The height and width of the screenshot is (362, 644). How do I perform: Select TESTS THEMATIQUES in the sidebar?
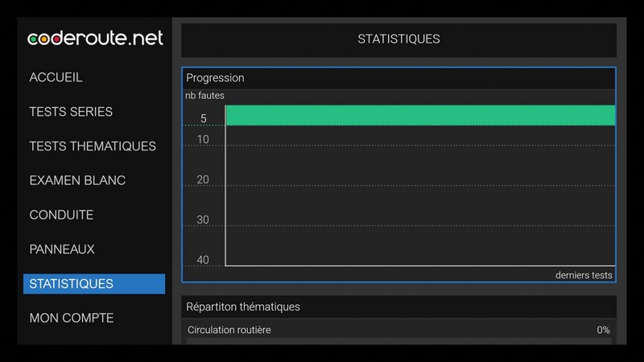coord(93,146)
